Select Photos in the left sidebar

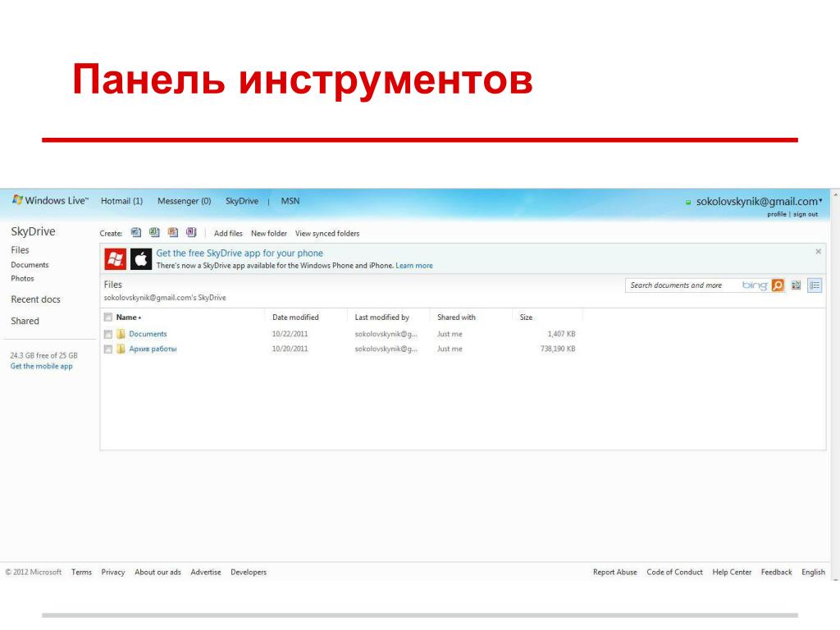pos(22,279)
